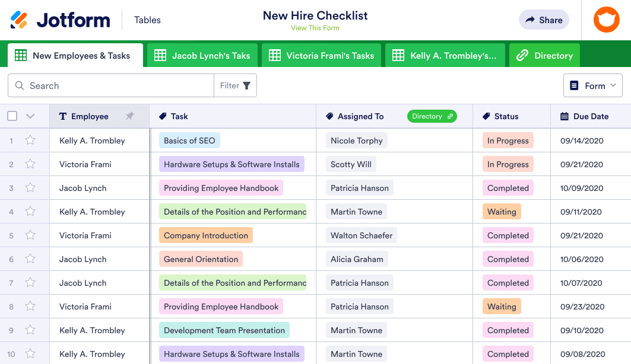This screenshot has height=364, width=631.
Task: Click the calendar icon in the Due Date header
Action: click(564, 117)
